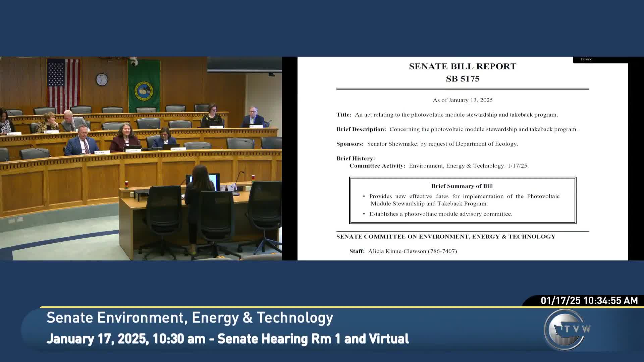Viewport: 644px width, 362px height.
Task: Click the 'SB 5175' bill number
Action: point(463,79)
